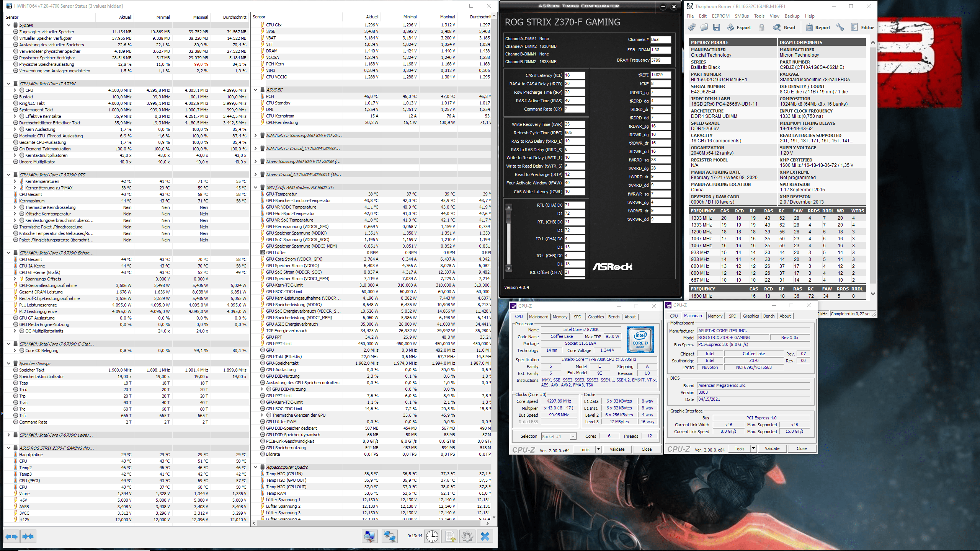Open HWiNFO sensor settings gear icon
Image resolution: width=980 pixels, height=551 pixels.
coord(467,536)
